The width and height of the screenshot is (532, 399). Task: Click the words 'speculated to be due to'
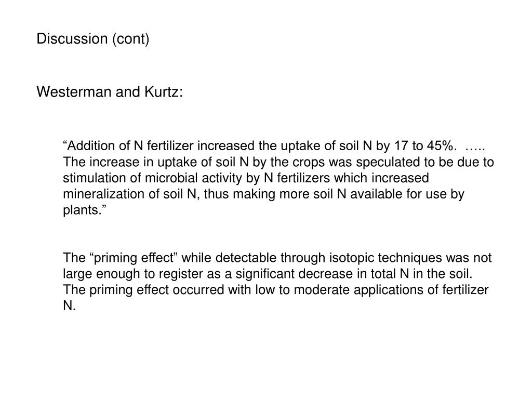pos(425,162)
